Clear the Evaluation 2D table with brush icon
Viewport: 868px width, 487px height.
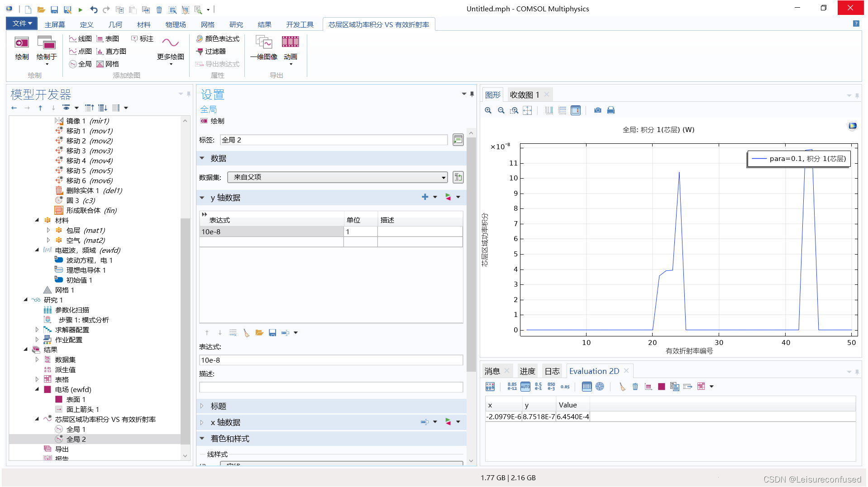click(x=623, y=387)
